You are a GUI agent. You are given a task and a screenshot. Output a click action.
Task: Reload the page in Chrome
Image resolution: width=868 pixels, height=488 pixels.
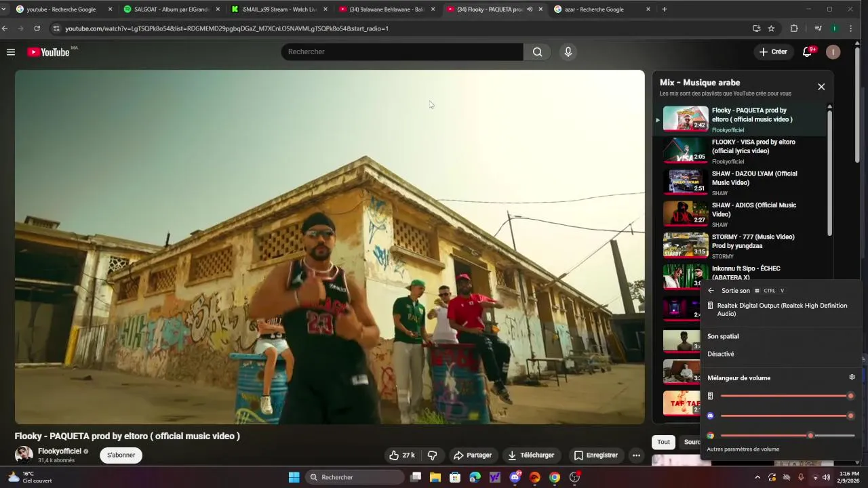click(37, 28)
